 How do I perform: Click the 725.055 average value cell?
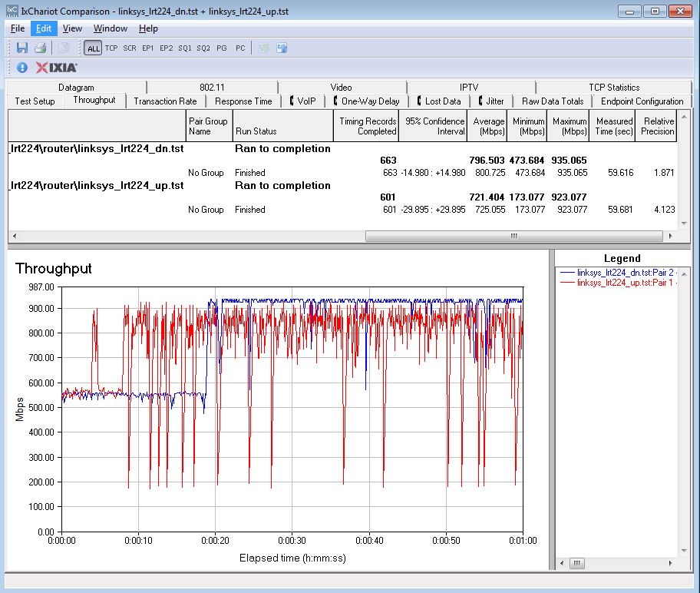(490, 210)
